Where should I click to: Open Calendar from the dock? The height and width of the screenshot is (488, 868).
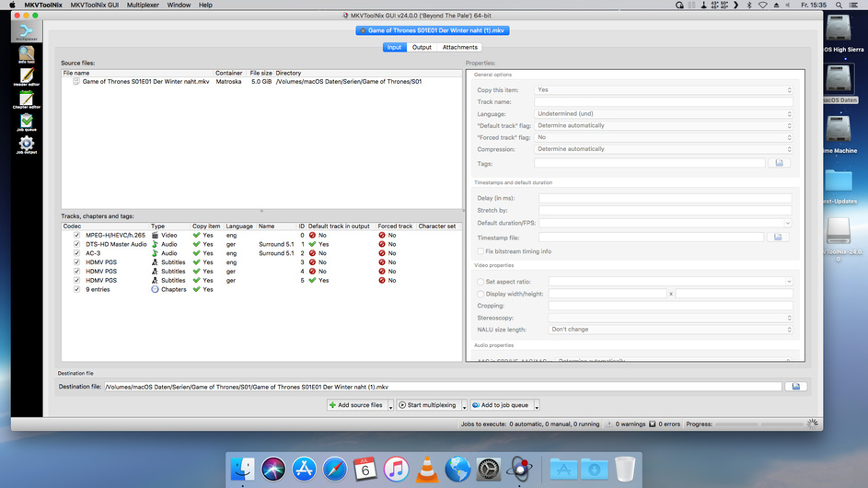click(x=365, y=470)
